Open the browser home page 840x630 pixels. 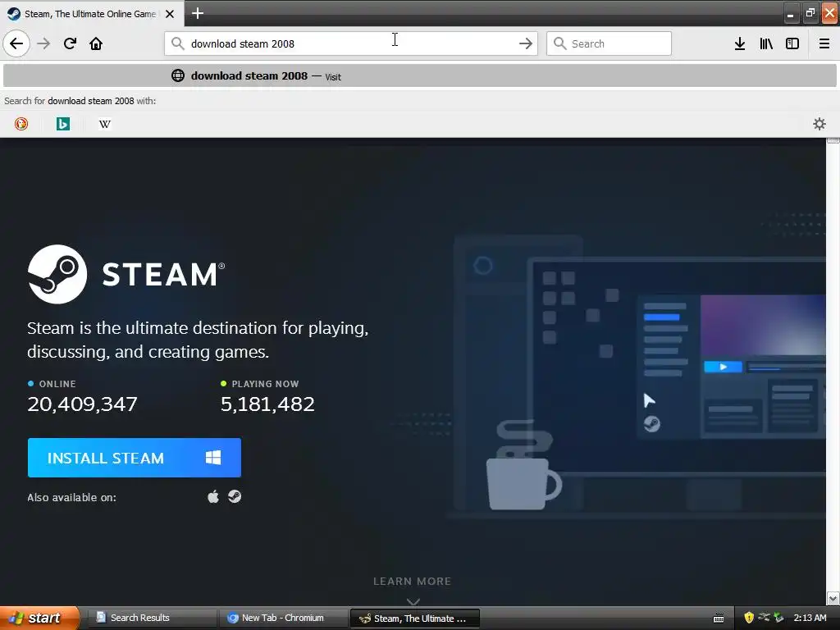96,43
